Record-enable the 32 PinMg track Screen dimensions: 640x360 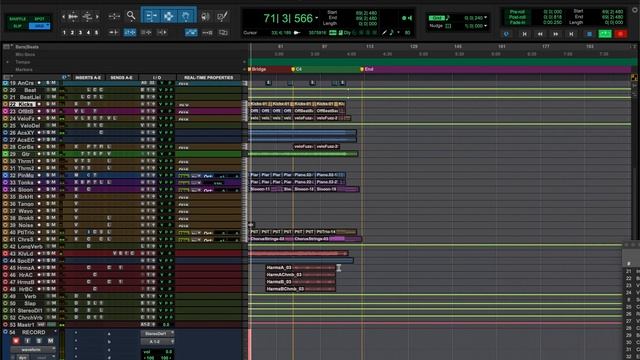(39, 175)
